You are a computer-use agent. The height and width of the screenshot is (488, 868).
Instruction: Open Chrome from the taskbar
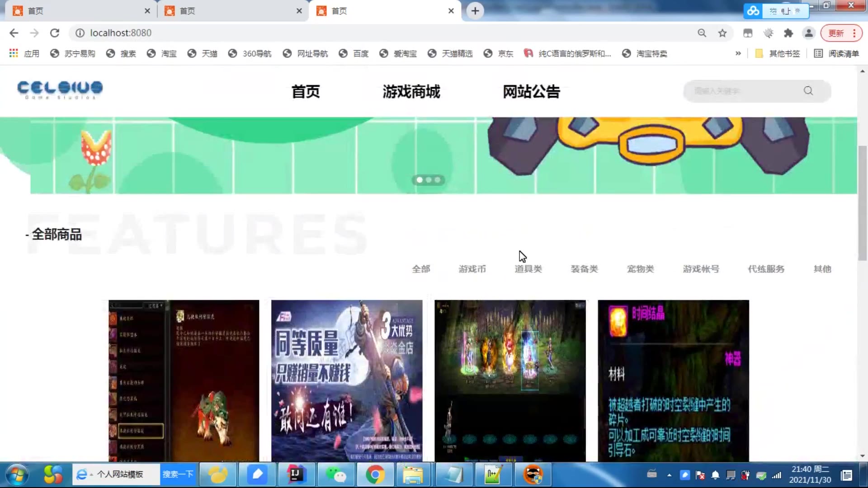pyautogui.click(x=375, y=475)
